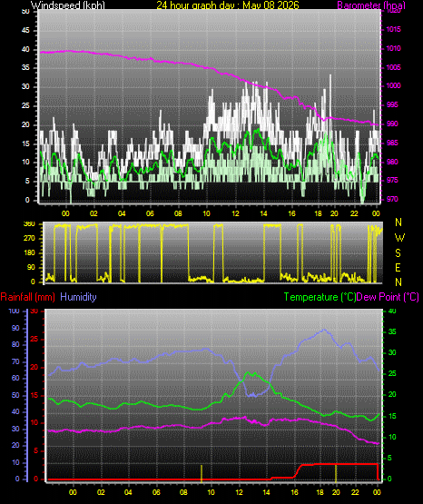The image size is (423, 504).
Task: Click the Humidity legend label
Action: click(x=78, y=297)
